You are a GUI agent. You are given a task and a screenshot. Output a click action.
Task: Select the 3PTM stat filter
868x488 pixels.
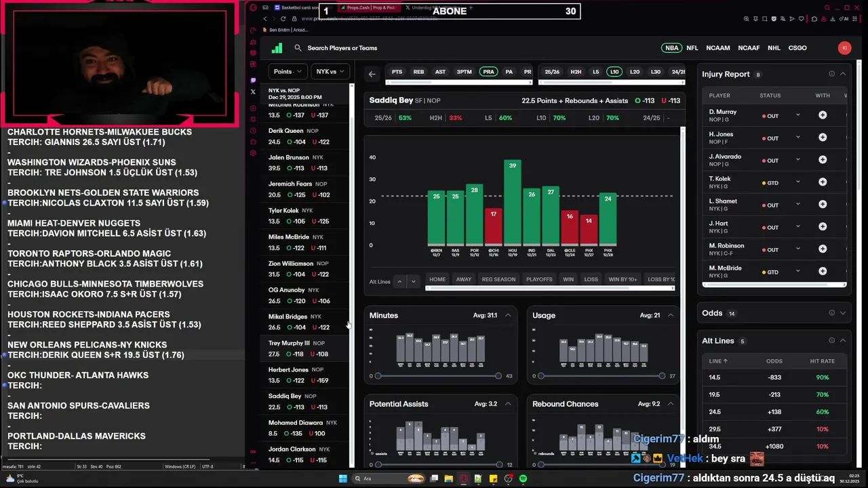click(x=464, y=72)
